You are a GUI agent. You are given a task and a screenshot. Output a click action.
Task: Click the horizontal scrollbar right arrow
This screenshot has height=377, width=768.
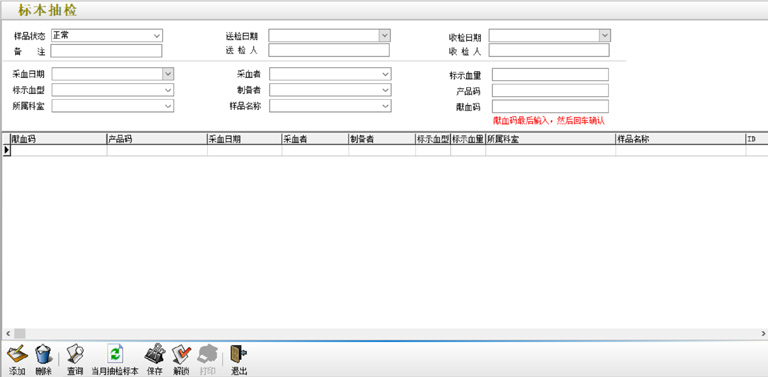click(763, 333)
